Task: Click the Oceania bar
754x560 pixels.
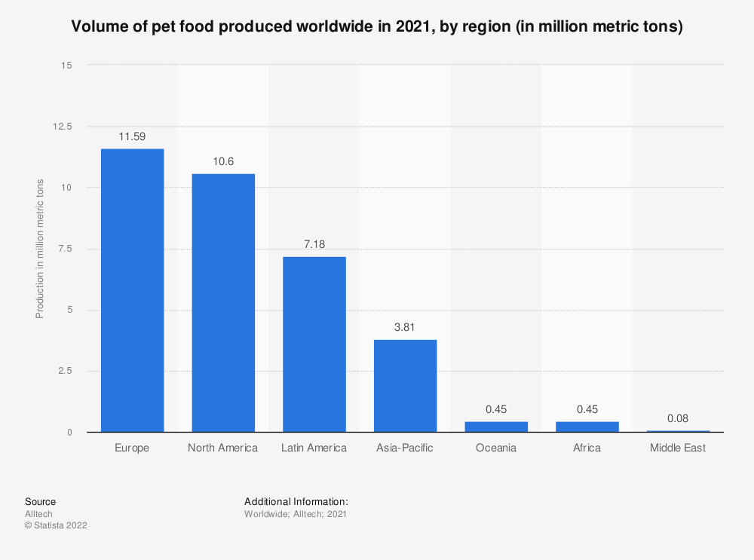Action: (496, 427)
